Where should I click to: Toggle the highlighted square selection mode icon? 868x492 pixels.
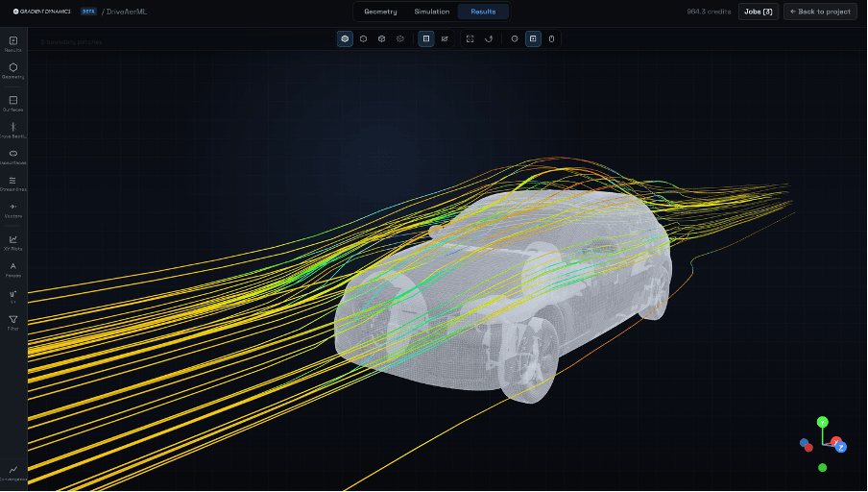click(x=533, y=38)
